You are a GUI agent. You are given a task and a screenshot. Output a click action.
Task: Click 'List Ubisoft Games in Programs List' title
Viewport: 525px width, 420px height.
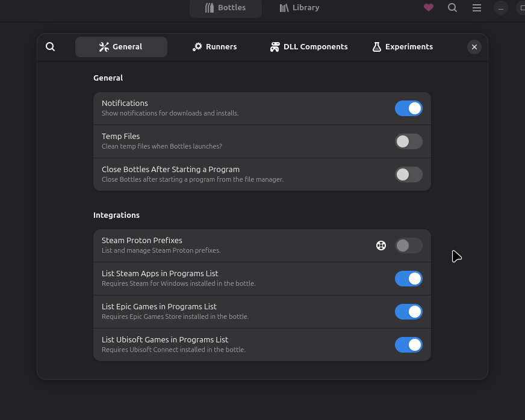[x=165, y=340]
